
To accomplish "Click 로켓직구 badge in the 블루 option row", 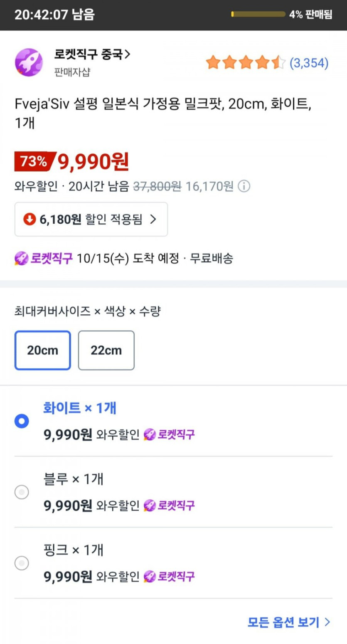I will point(169,506).
